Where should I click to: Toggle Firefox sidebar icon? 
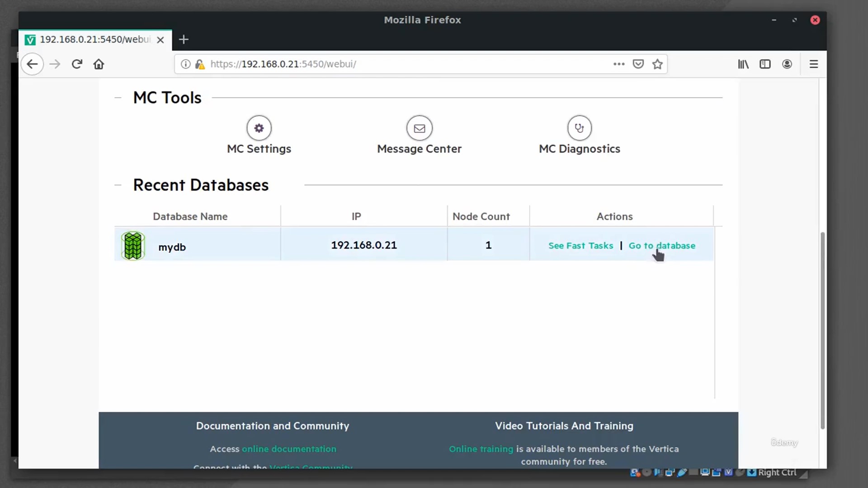765,64
